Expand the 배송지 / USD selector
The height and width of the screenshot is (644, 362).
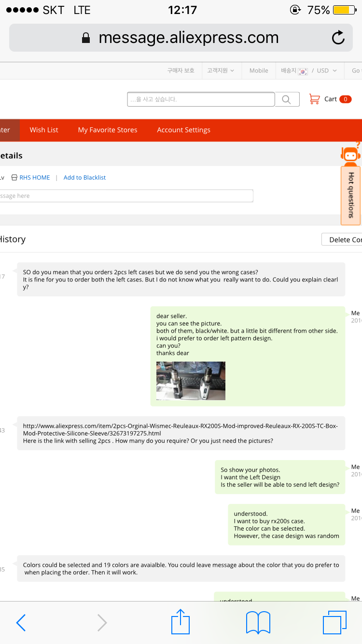[x=309, y=70]
